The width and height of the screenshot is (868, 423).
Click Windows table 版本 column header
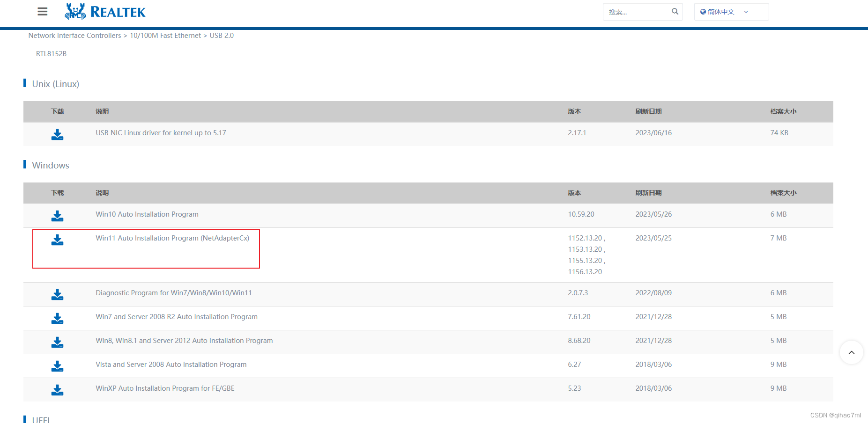pos(574,193)
